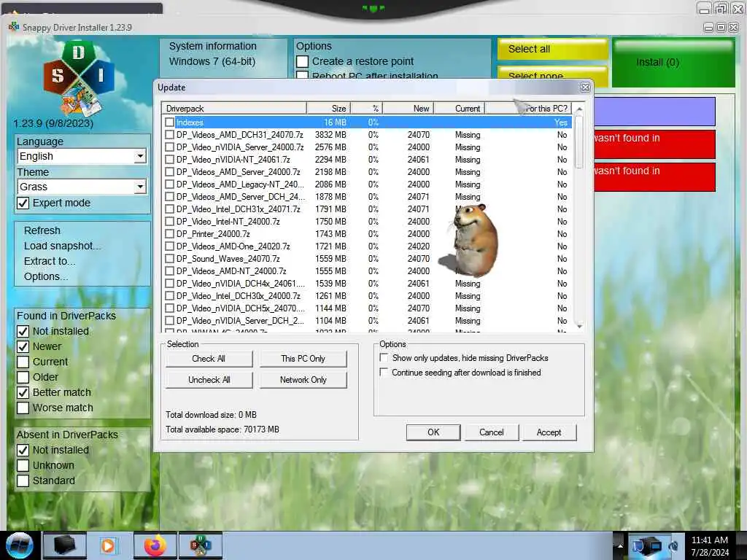This screenshot has width=747, height=560.
Task: Open the media player taskbar icon
Action: [108, 545]
